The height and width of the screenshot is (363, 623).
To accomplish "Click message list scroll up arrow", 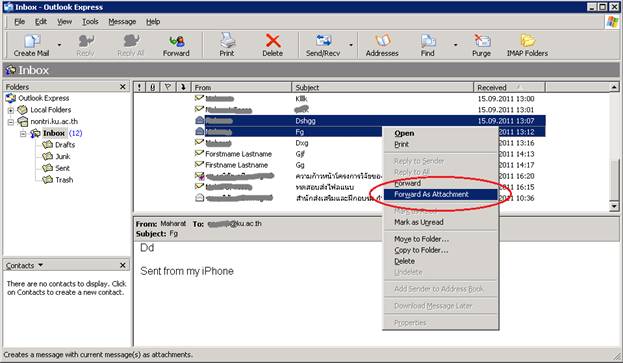I will [614, 87].
